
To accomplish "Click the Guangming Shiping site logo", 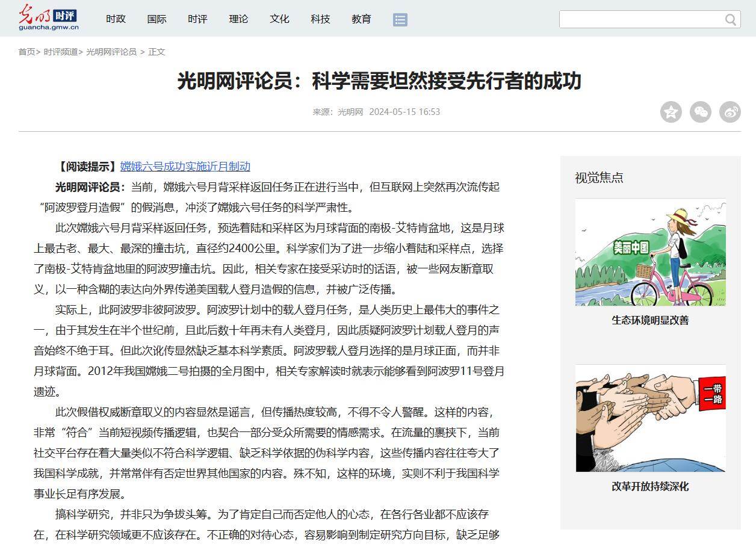I will click(48, 17).
